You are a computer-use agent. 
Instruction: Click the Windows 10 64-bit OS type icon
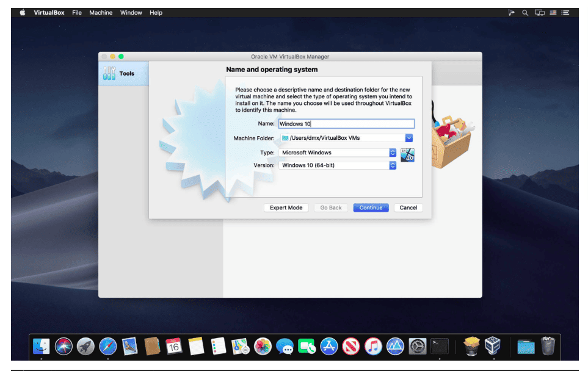pos(408,155)
